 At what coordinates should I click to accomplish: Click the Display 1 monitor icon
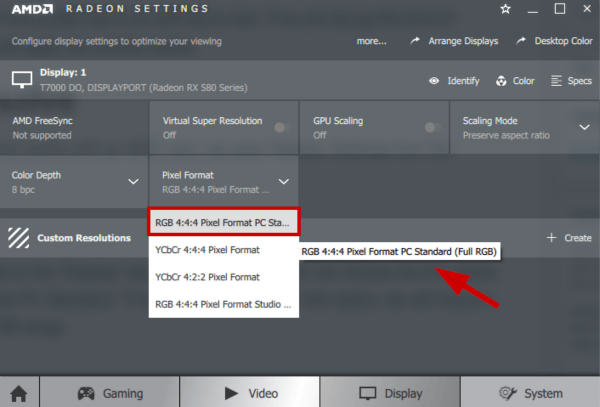(x=22, y=80)
